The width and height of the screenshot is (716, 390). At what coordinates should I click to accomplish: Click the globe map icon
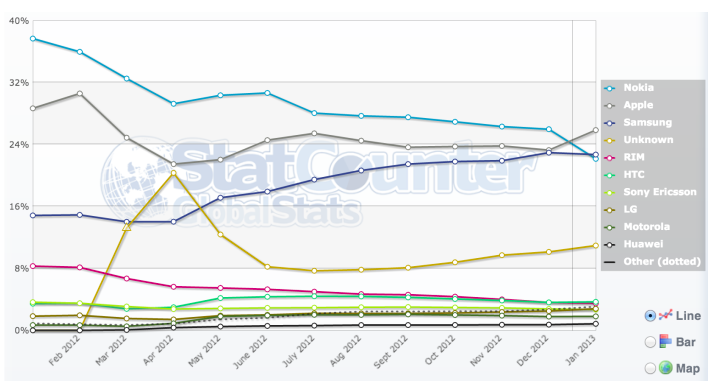[x=665, y=368]
